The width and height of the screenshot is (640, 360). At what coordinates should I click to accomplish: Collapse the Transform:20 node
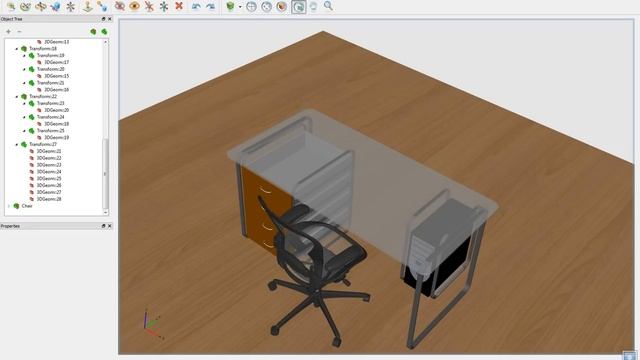pos(24,69)
